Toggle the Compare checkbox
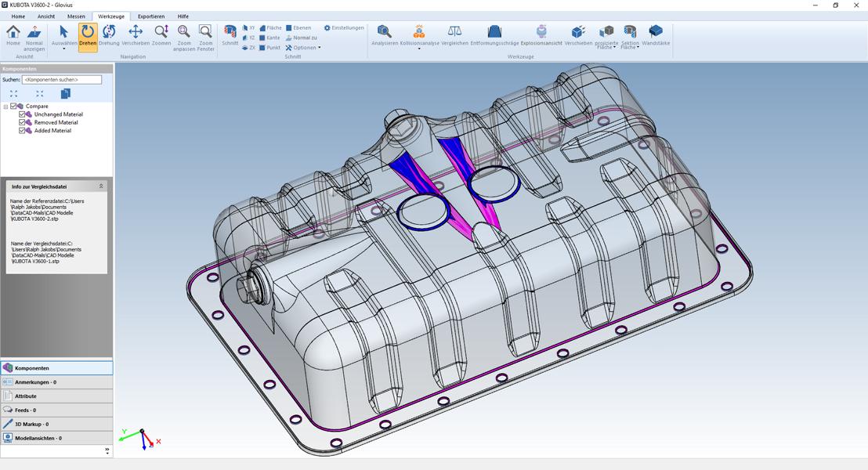The image size is (868, 470). pos(13,107)
